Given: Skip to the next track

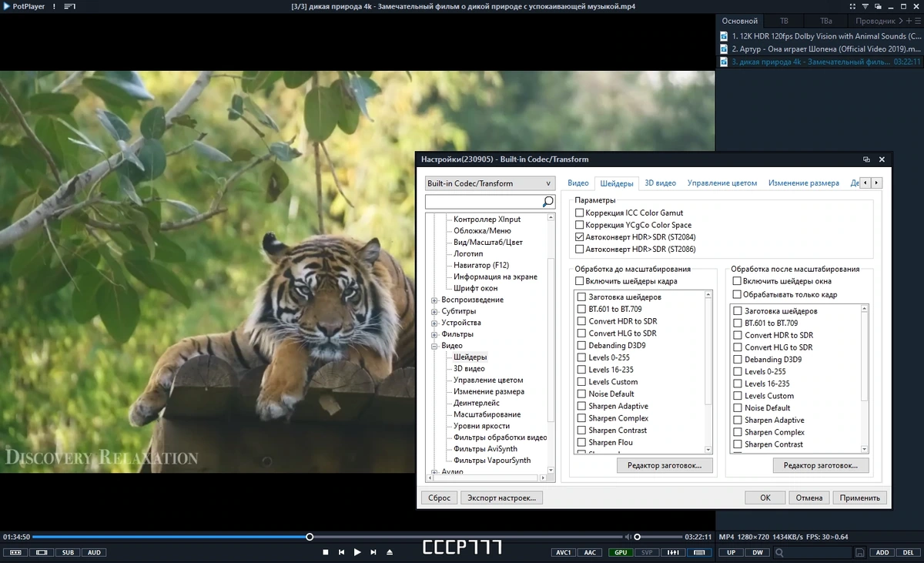Looking at the screenshot, I should point(373,552).
